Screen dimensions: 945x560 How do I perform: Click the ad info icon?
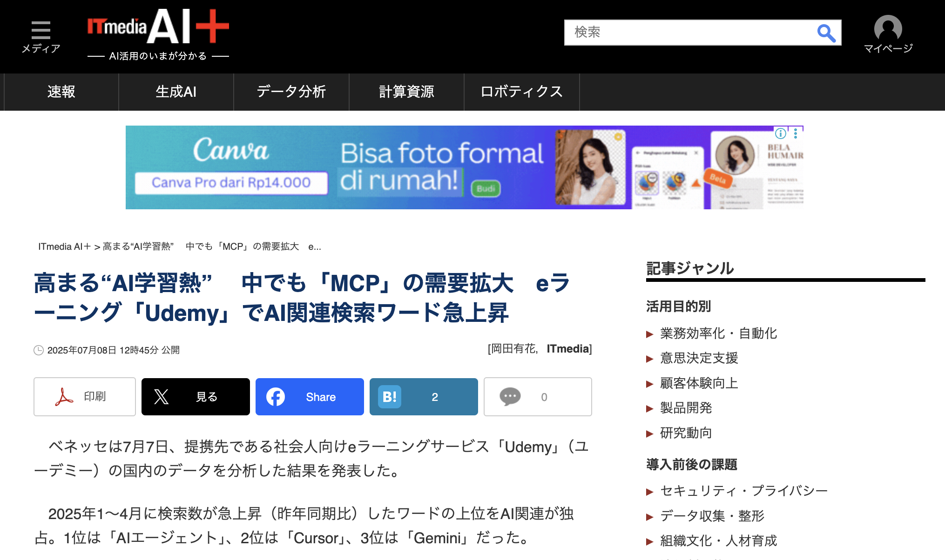(781, 134)
